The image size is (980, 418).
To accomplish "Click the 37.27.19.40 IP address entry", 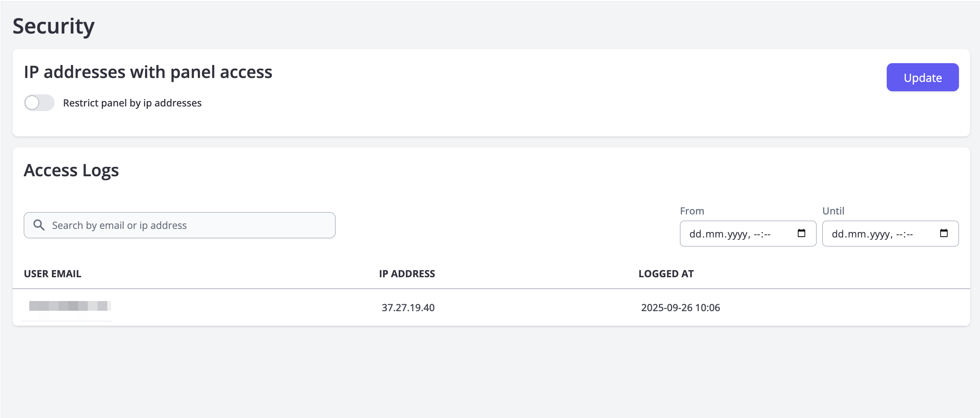I will tap(408, 308).
